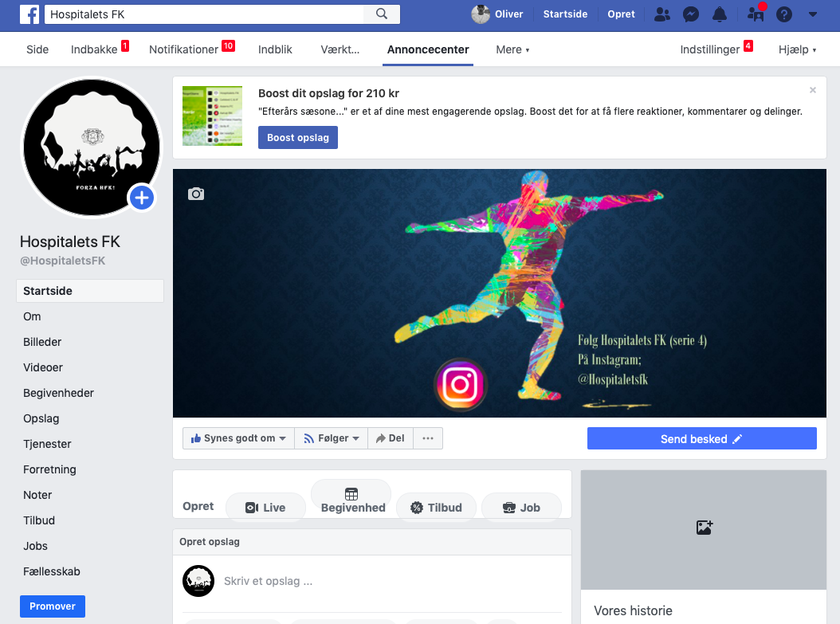Click the Send besked button
Screen dimensions: 840x624
coord(702,438)
